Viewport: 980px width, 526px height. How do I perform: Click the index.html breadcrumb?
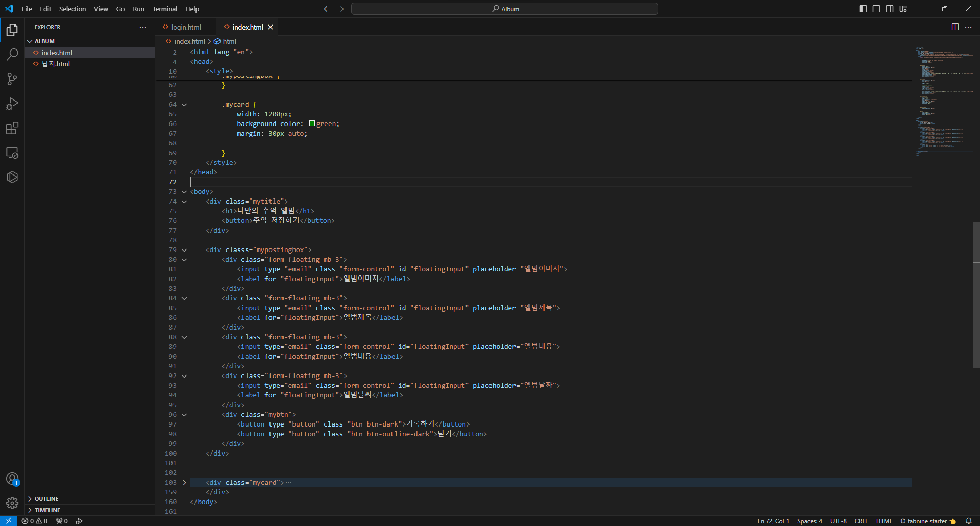185,41
